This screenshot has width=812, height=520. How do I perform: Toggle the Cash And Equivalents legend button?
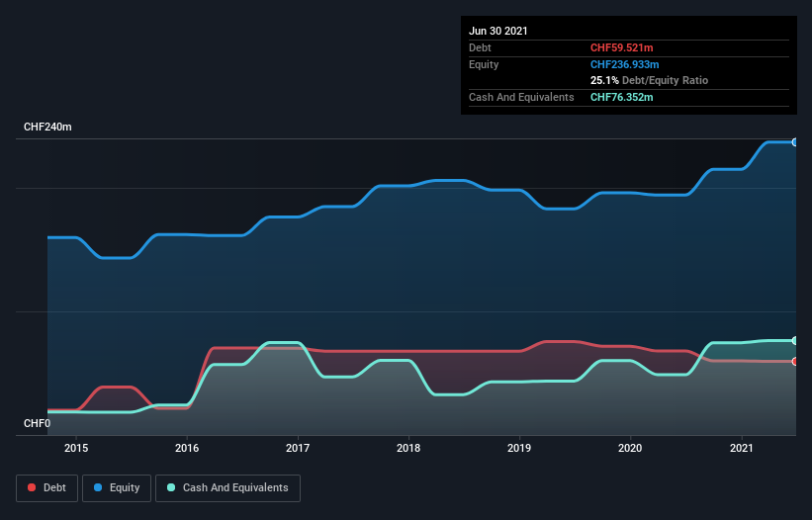pyautogui.click(x=227, y=488)
